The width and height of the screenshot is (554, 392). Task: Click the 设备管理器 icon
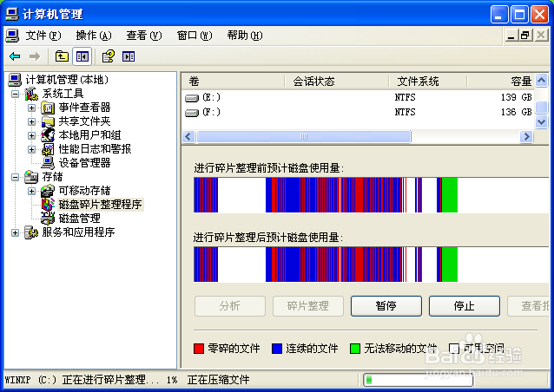point(48,163)
